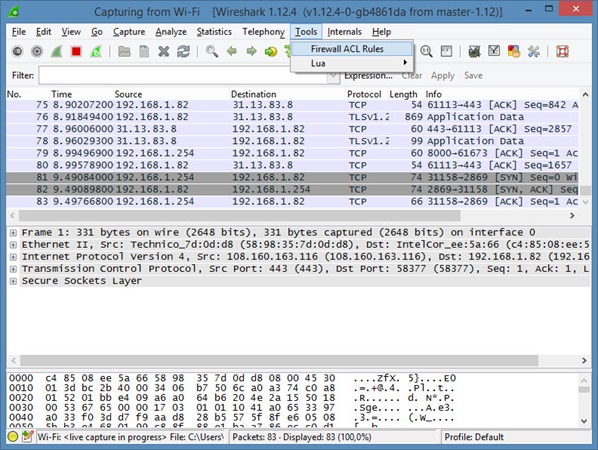Clear the display filter
Viewport: 598px width, 450px height.
click(412, 76)
